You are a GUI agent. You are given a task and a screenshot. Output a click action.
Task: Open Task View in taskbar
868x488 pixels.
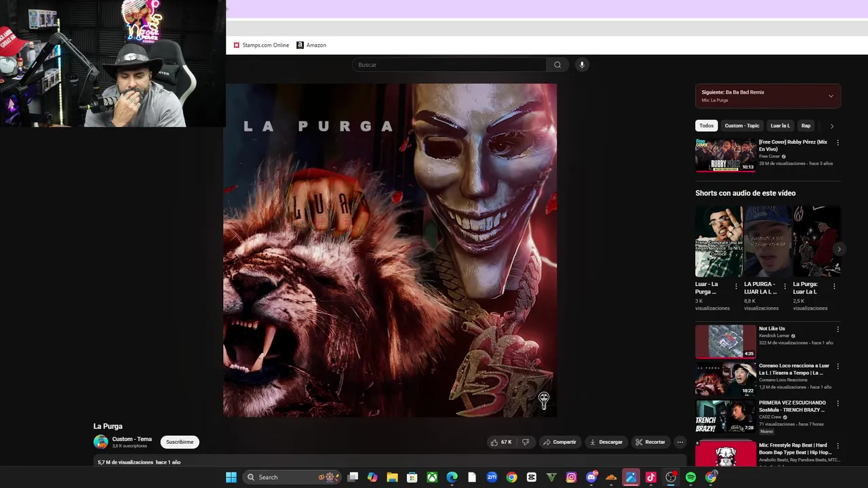353,477
